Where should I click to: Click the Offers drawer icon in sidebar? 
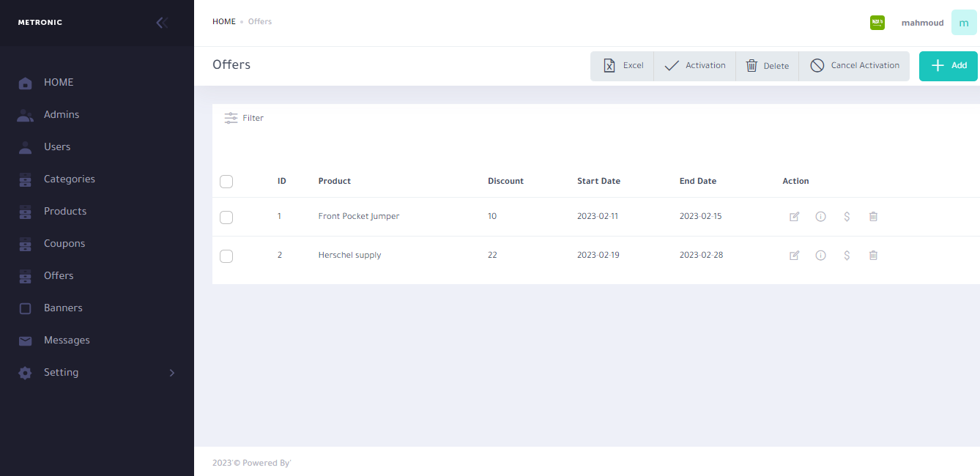(25, 276)
